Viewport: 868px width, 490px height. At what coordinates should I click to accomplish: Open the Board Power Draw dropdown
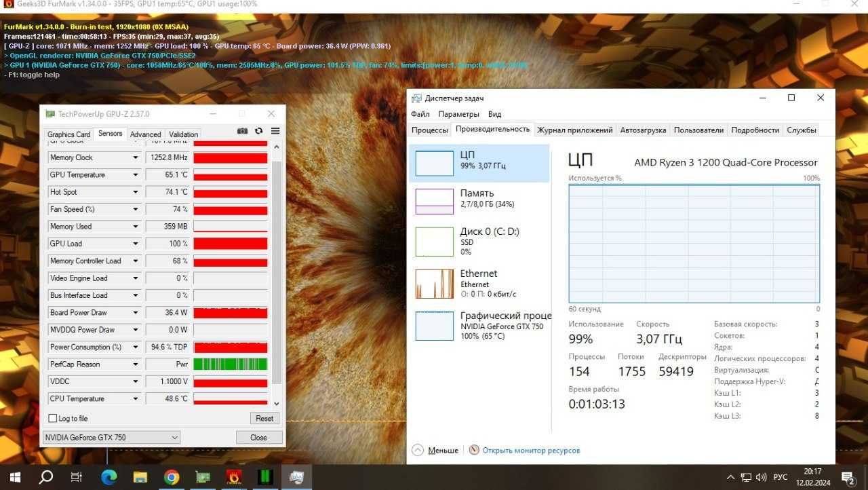pos(135,313)
